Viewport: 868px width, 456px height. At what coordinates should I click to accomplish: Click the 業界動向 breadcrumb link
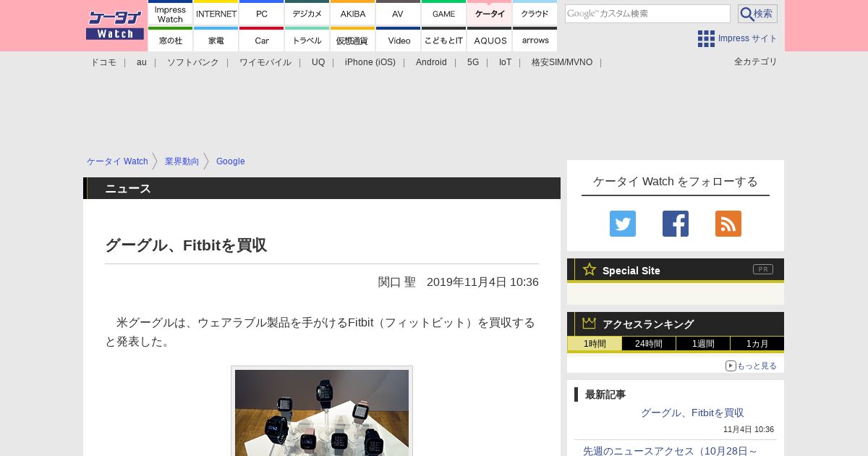pyautogui.click(x=182, y=161)
